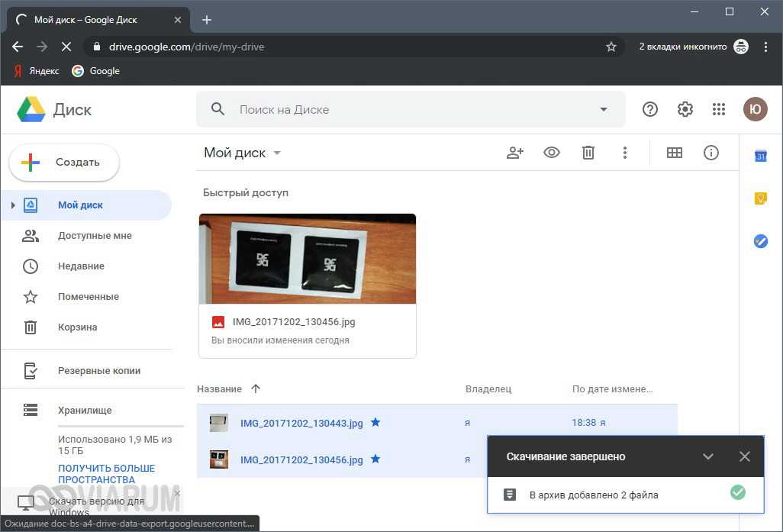Click the share (add person) icon
The image size is (783, 532).
click(515, 153)
